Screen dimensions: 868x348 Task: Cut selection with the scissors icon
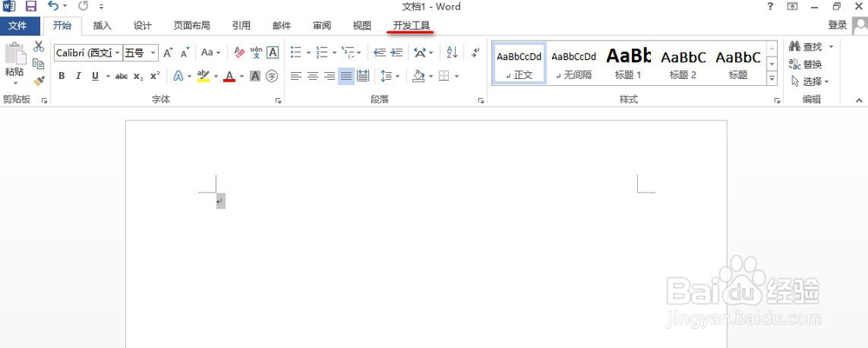coord(38,47)
